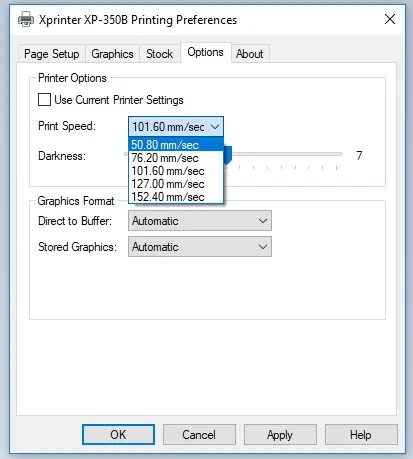Click the Graphics Format group label
This screenshot has width=413, height=459.
[76, 201]
